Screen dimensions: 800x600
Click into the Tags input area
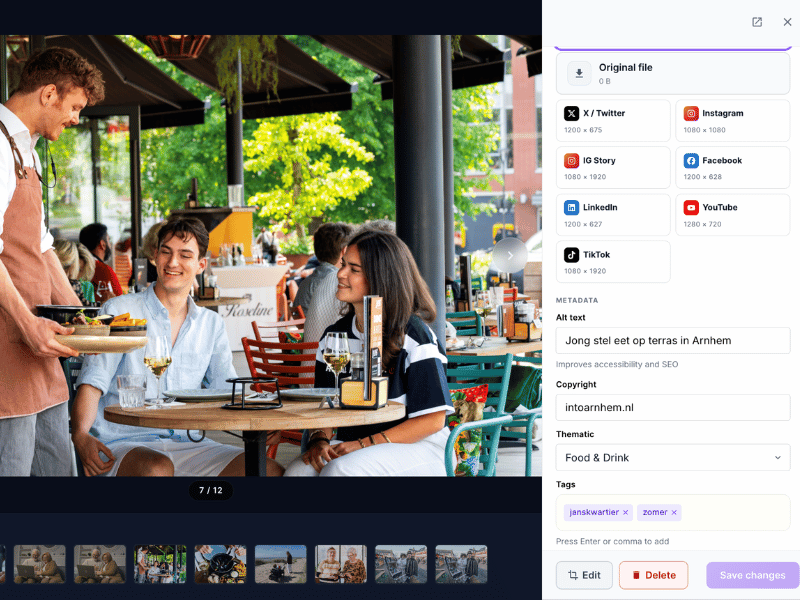pos(673,512)
